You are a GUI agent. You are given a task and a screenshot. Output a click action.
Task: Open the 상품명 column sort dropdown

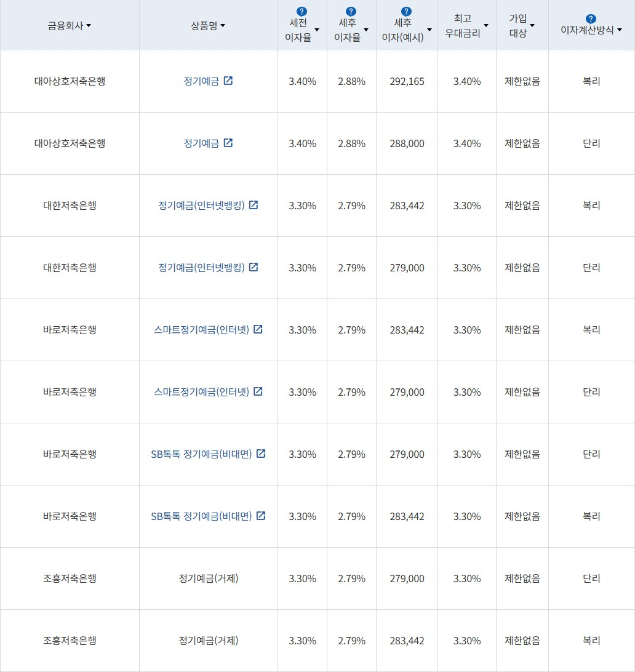[x=223, y=25]
